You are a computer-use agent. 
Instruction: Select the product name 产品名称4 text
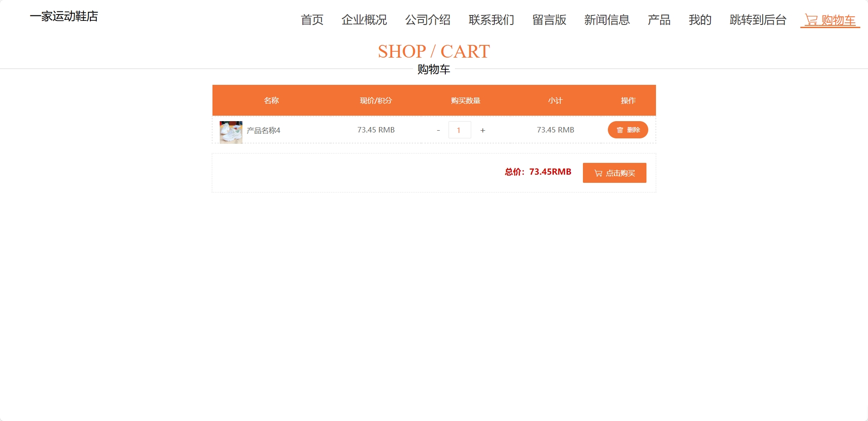click(x=263, y=130)
